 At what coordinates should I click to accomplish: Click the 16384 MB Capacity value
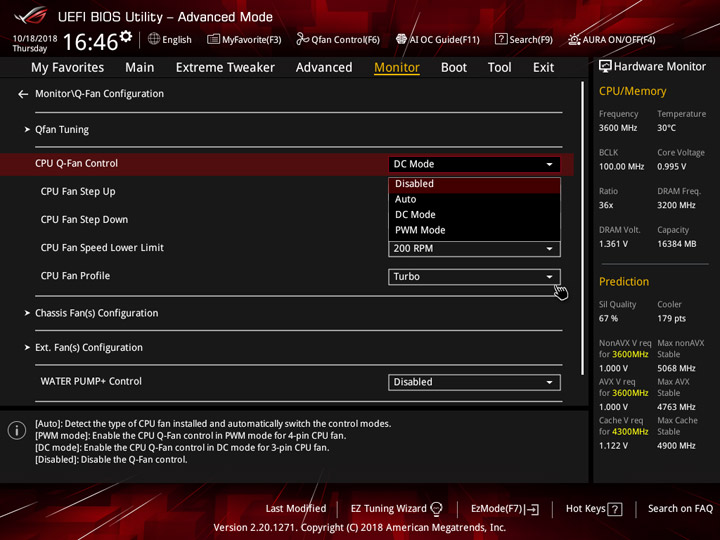coord(676,244)
